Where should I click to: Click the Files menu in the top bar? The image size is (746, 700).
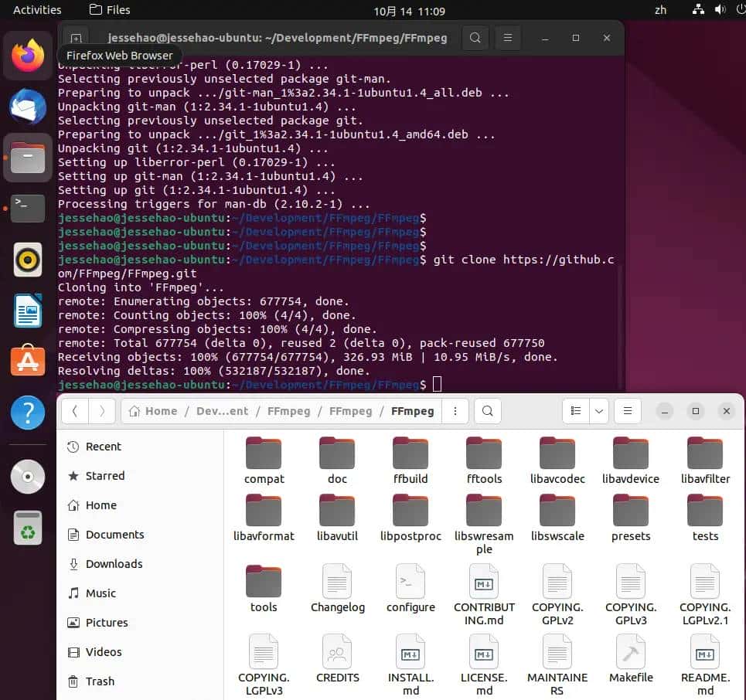tap(107, 10)
